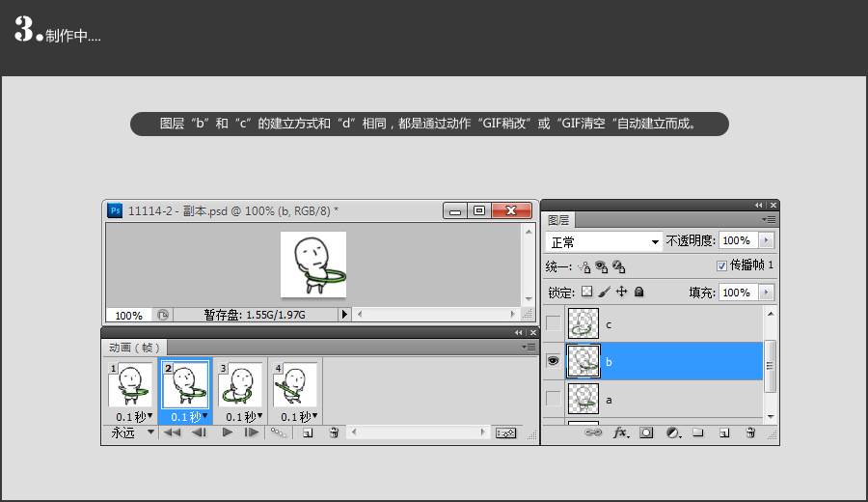This screenshot has width=868, height=502.
Task: Lock all with padlock icon
Action: coord(638,292)
